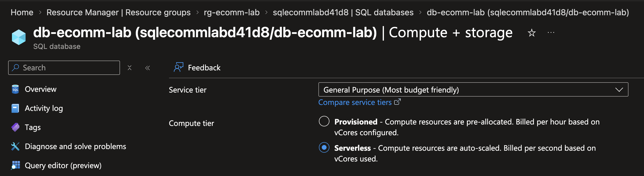
Task: Go to the Home breadcrumb
Action: [x=22, y=12]
